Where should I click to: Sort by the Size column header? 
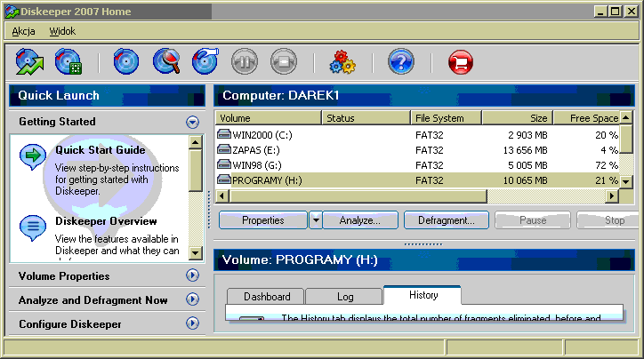pyautogui.click(x=518, y=118)
